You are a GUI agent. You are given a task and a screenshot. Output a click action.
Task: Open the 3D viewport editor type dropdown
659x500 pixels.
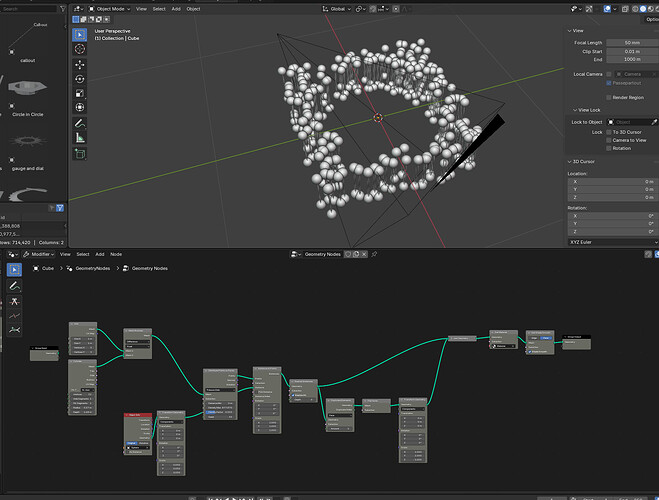[x=79, y=9]
